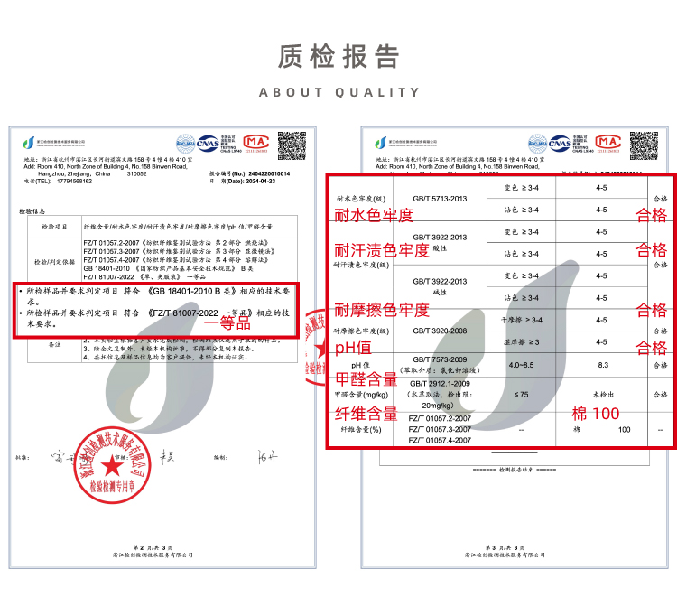Image resolution: width=677 pixels, height=616 pixels.
Task: Click the handwritten signature beside 编制
Action: point(268,457)
